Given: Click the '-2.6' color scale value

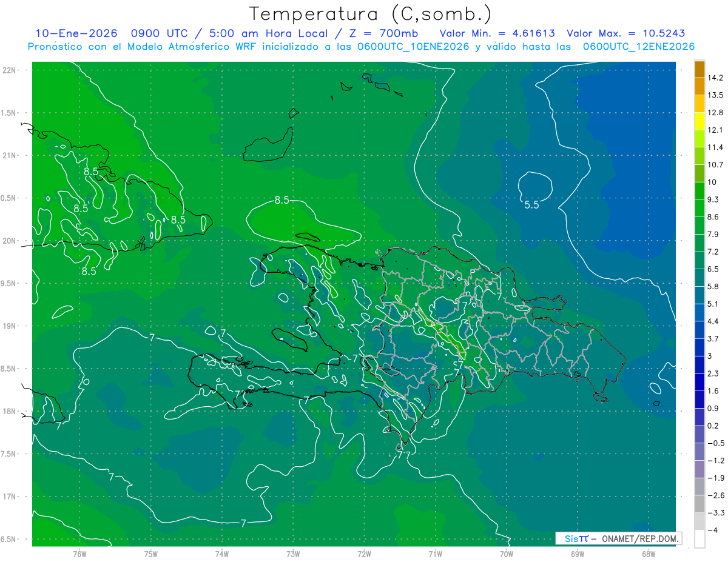Looking at the screenshot, I should tap(715, 495).
